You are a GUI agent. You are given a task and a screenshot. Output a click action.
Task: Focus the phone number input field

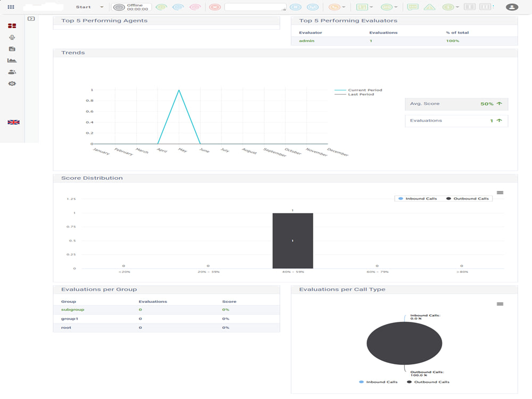point(255,7)
